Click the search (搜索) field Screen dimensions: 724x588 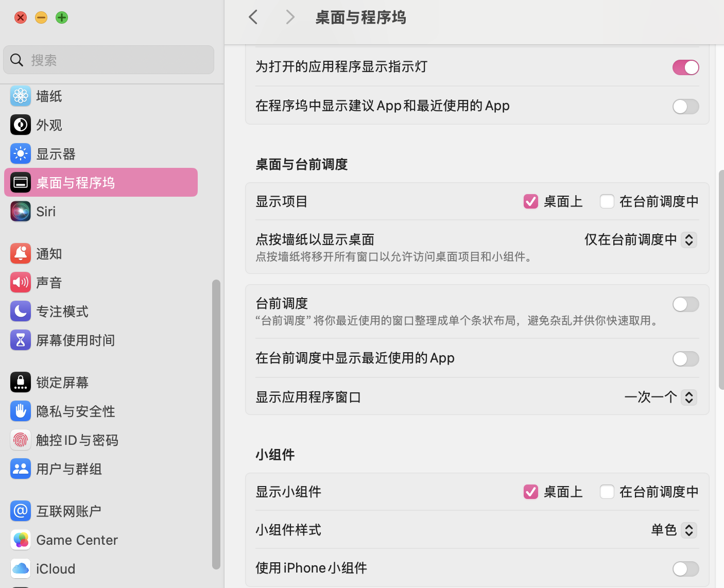pyautogui.click(x=118, y=60)
